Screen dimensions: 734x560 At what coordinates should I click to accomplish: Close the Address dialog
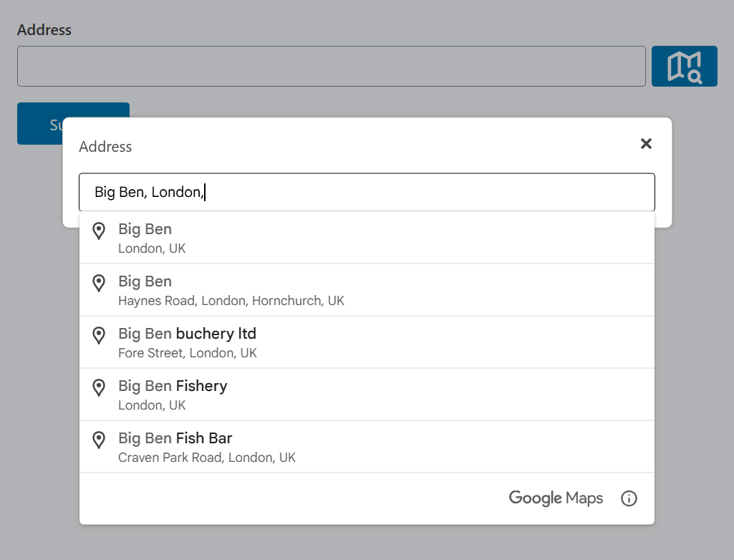[x=646, y=143]
